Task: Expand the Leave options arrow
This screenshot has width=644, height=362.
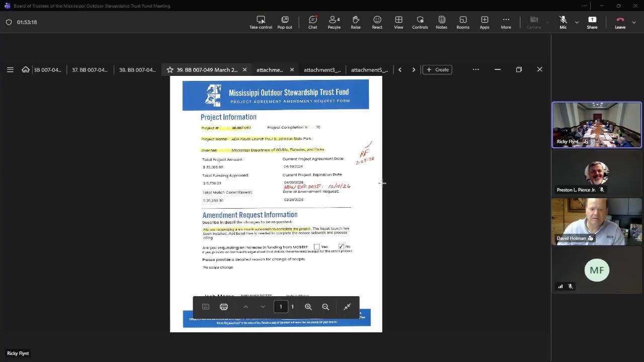Action: [634, 22]
